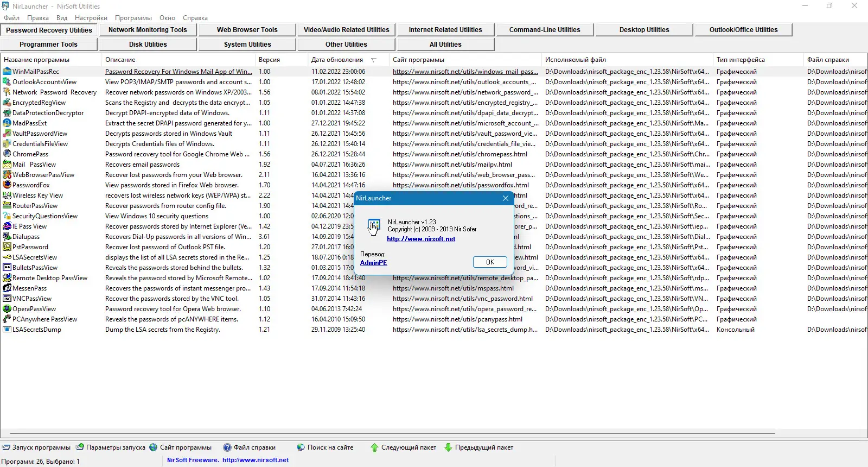
Task: Click the SecurityQuestionsView icon
Action: point(7,216)
